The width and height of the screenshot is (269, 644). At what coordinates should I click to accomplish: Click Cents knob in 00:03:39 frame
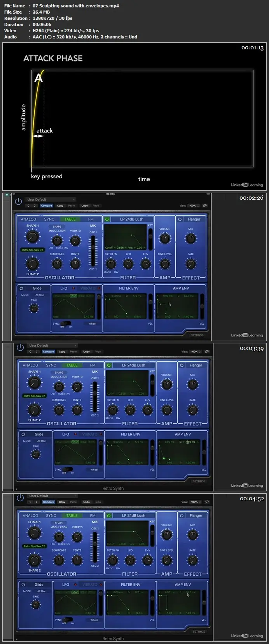(77, 410)
